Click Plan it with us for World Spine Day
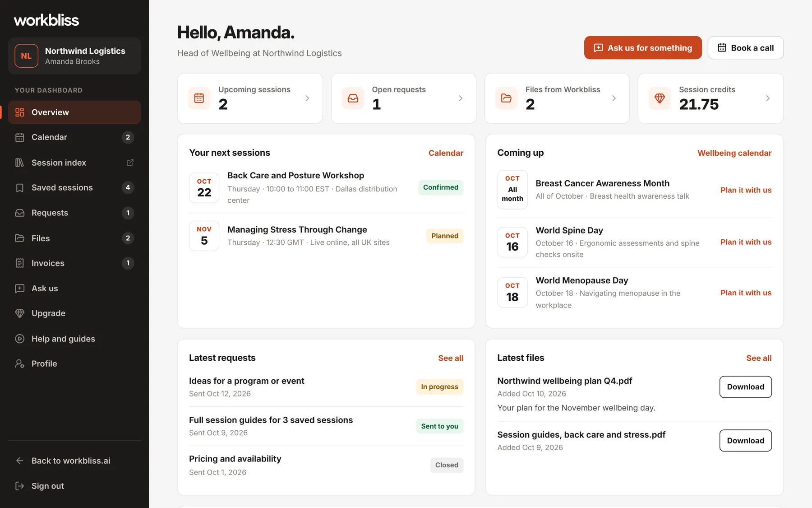812x508 pixels. [x=746, y=242]
